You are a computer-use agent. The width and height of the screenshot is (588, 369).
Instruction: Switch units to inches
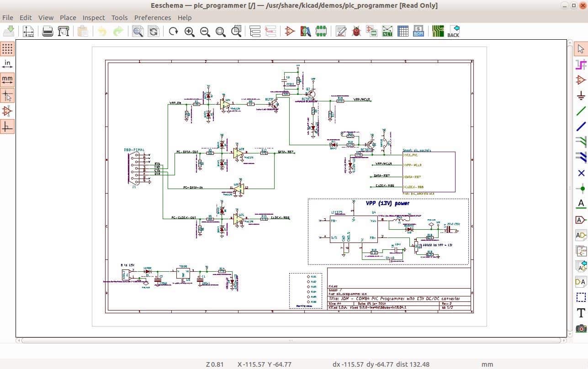pos(7,64)
